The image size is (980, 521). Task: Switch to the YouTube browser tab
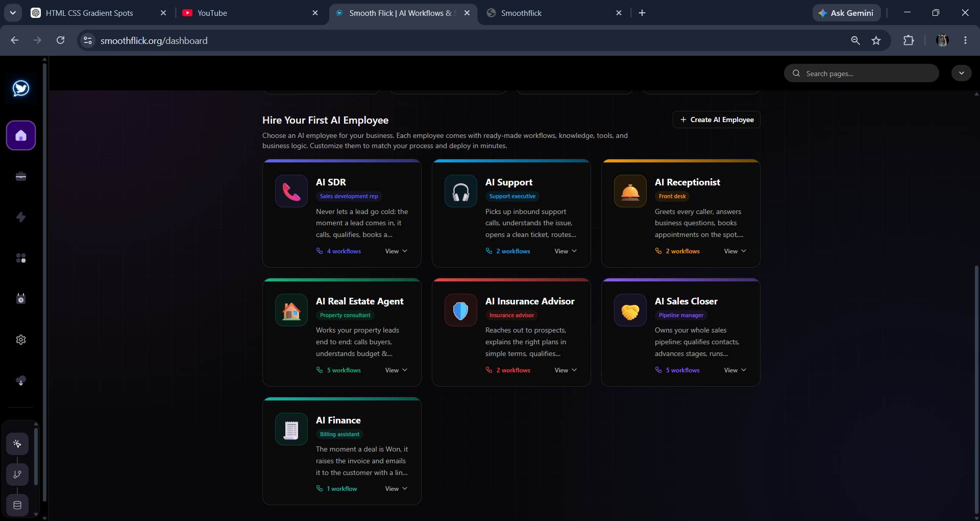(x=250, y=13)
